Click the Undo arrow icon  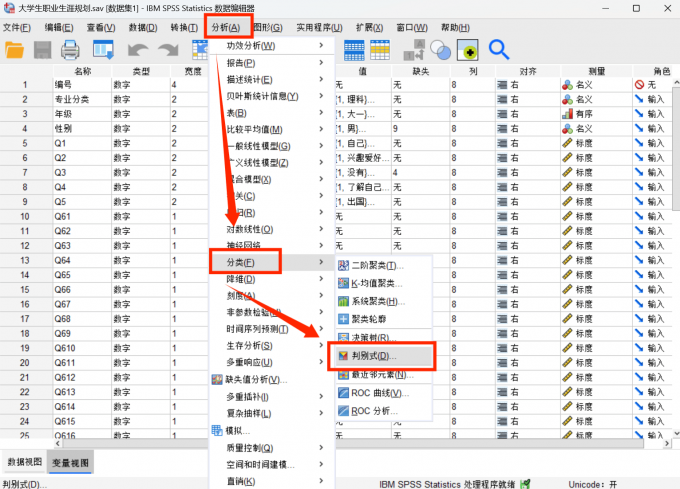point(138,50)
